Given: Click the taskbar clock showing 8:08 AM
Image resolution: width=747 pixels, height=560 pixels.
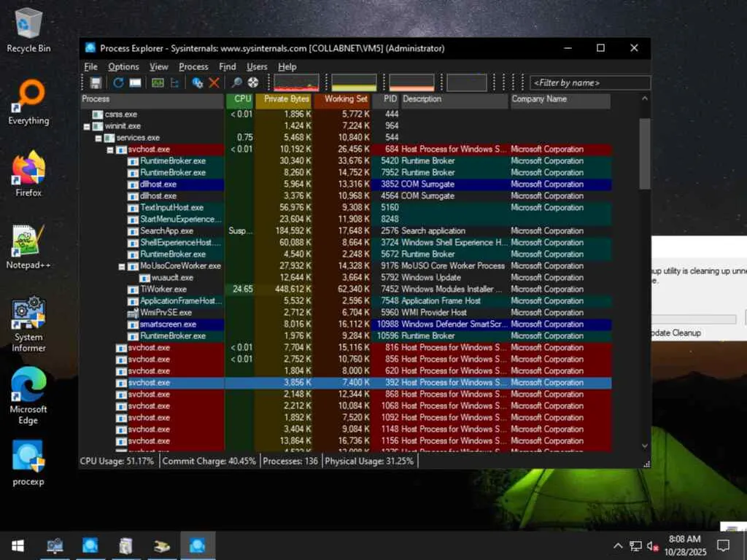Looking at the screenshot, I should [684, 545].
